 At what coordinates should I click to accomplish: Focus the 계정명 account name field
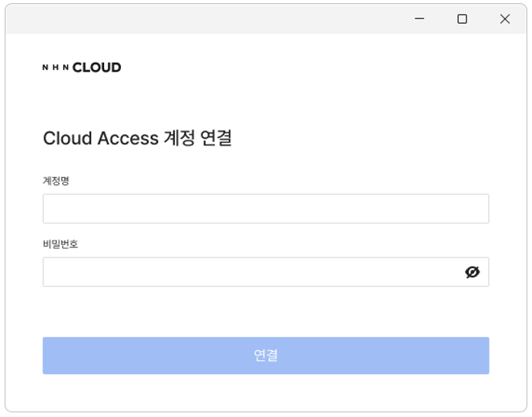click(x=266, y=208)
